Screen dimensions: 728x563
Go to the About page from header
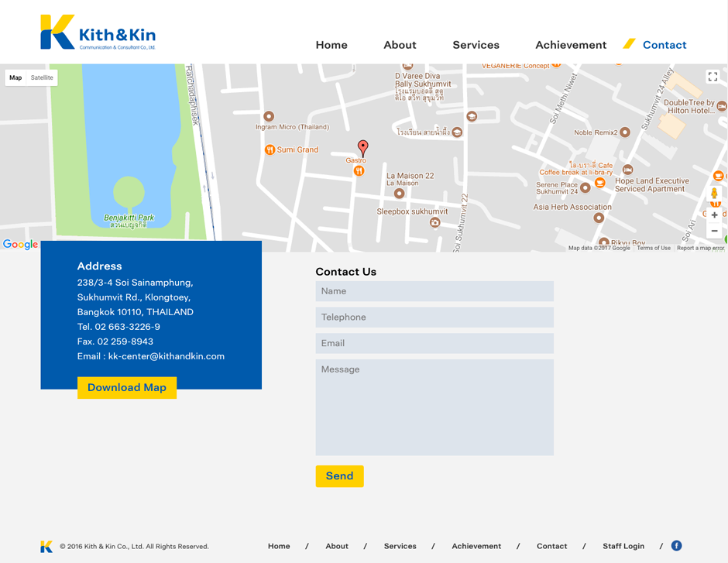400,45
